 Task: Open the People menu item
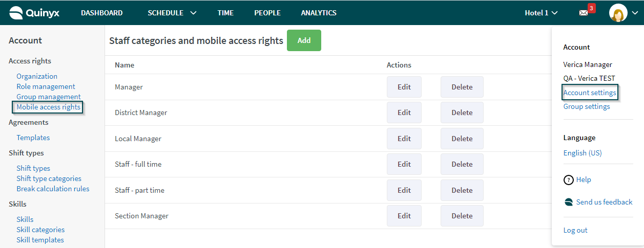(267, 13)
